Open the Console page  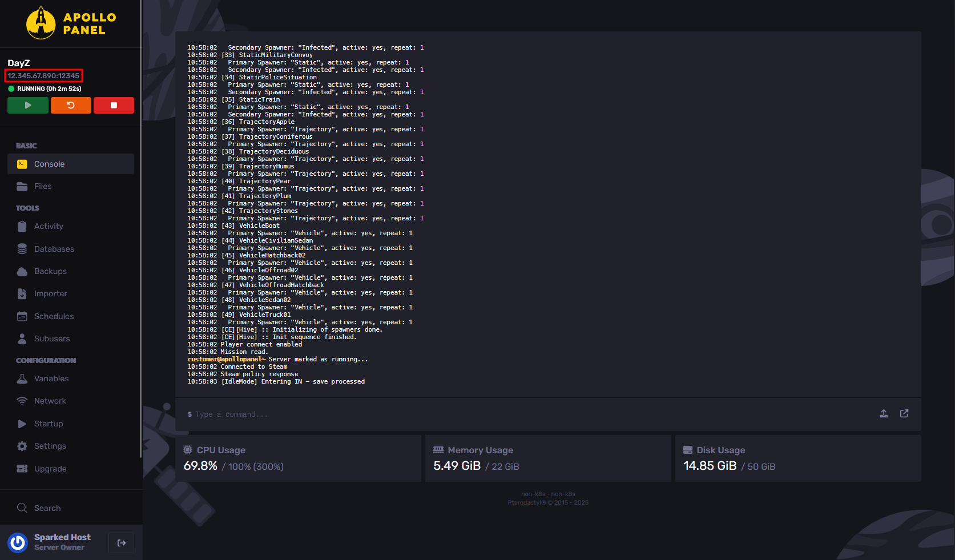tap(71, 164)
